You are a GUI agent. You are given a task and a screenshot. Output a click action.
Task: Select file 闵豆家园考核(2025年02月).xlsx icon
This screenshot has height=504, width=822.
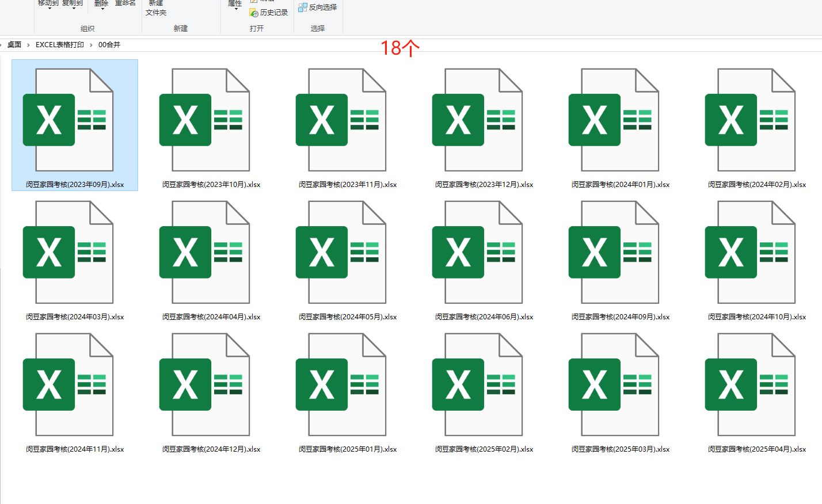click(x=477, y=384)
